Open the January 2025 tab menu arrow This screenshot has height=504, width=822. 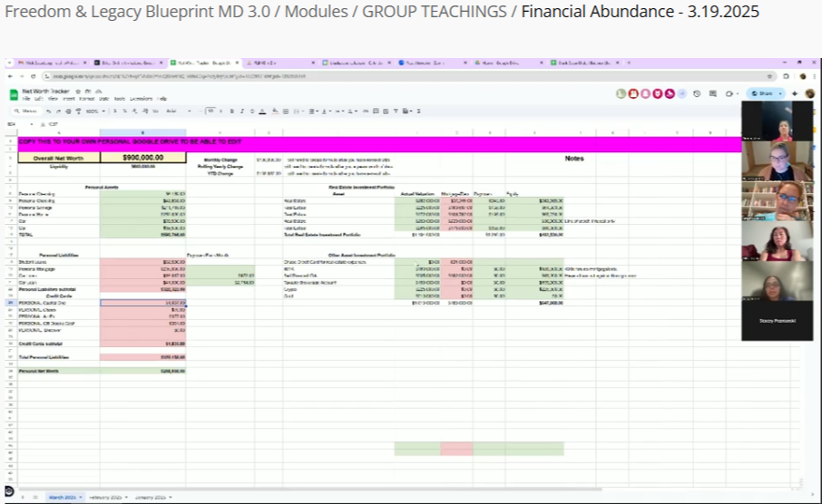(x=171, y=497)
